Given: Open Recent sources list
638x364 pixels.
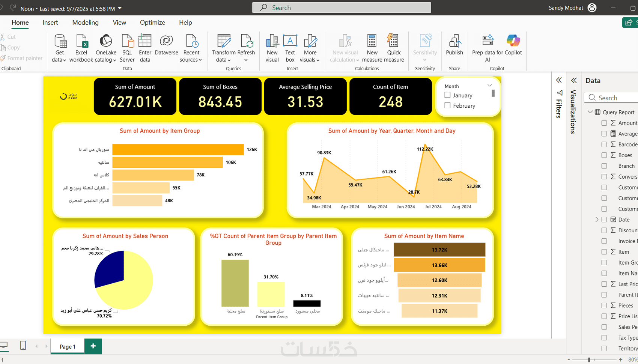Looking at the screenshot, I should pos(191,48).
